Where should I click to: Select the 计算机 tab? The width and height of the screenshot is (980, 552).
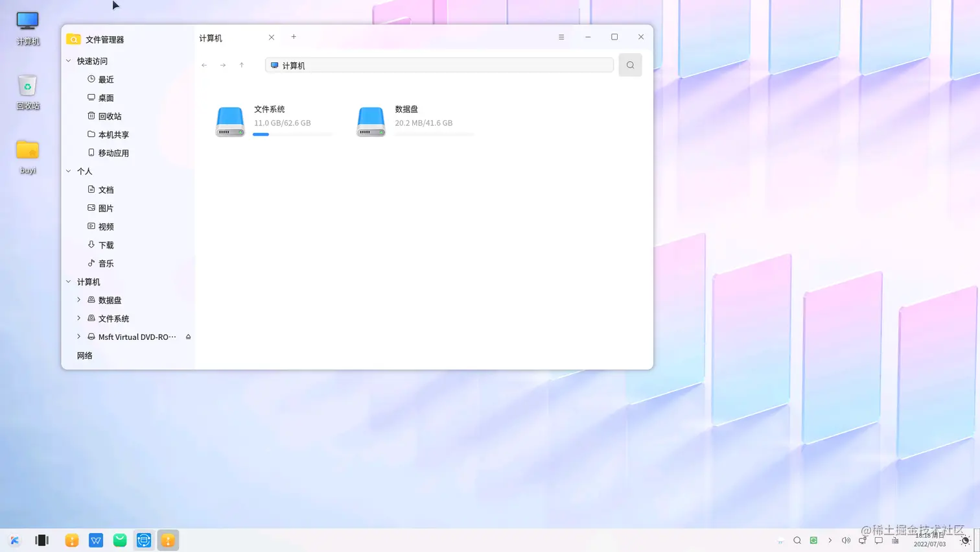pyautogui.click(x=237, y=38)
